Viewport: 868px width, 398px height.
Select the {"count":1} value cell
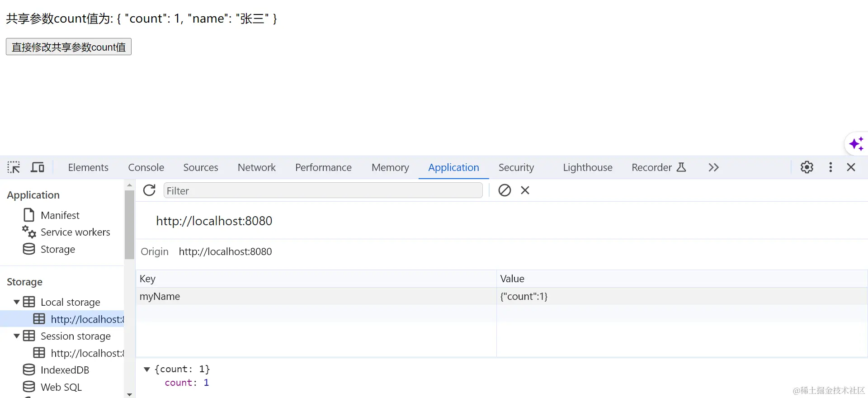682,296
